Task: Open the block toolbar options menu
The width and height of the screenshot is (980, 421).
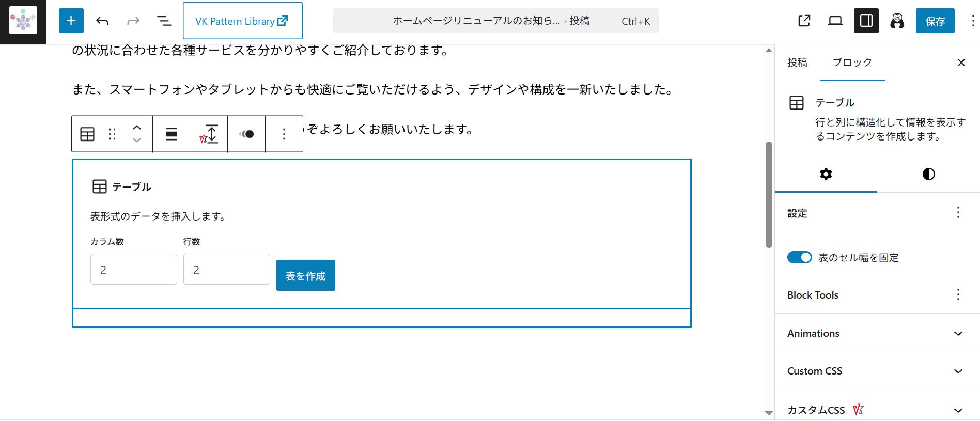Action: [284, 134]
